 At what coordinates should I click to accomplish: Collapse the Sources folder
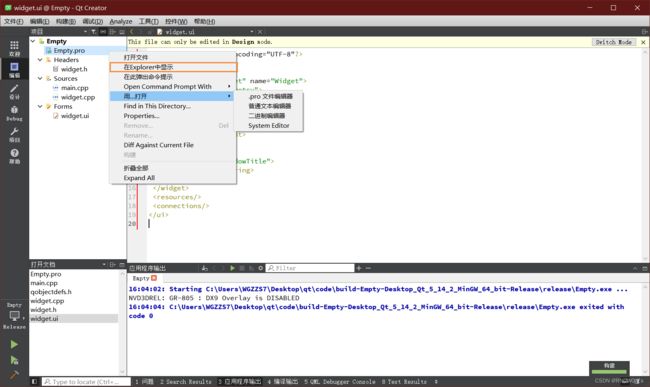40,78
